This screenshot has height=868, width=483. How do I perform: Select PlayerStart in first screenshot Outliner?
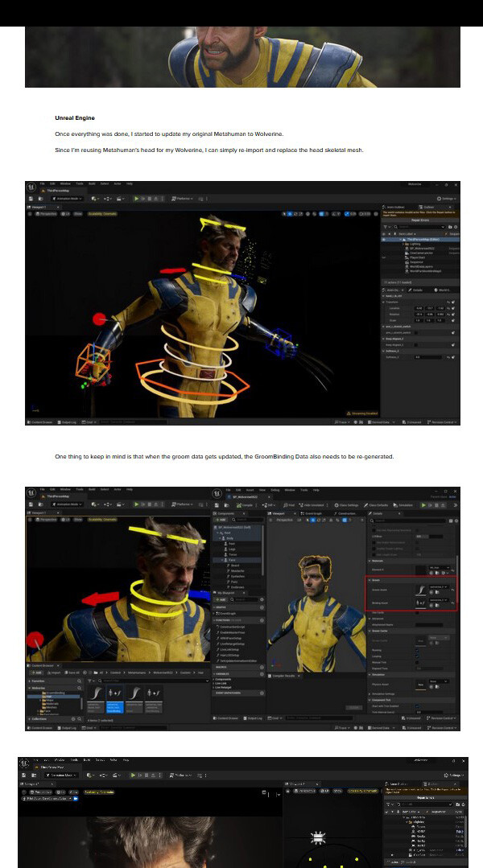click(x=416, y=257)
